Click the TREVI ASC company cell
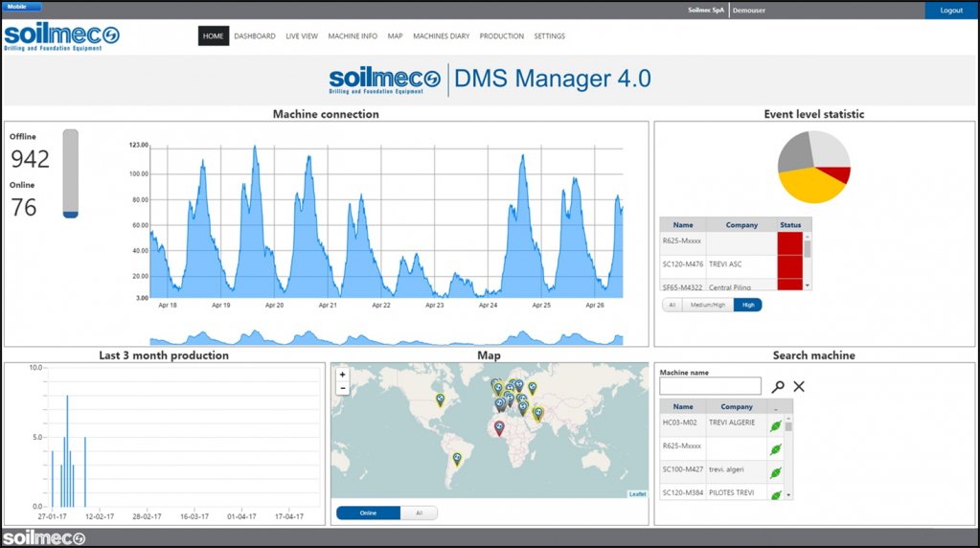The height and width of the screenshot is (548, 980). tap(725, 264)
